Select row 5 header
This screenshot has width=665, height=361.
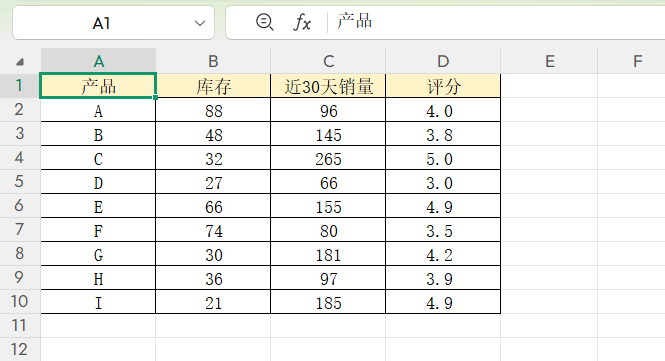coord(20,182)
